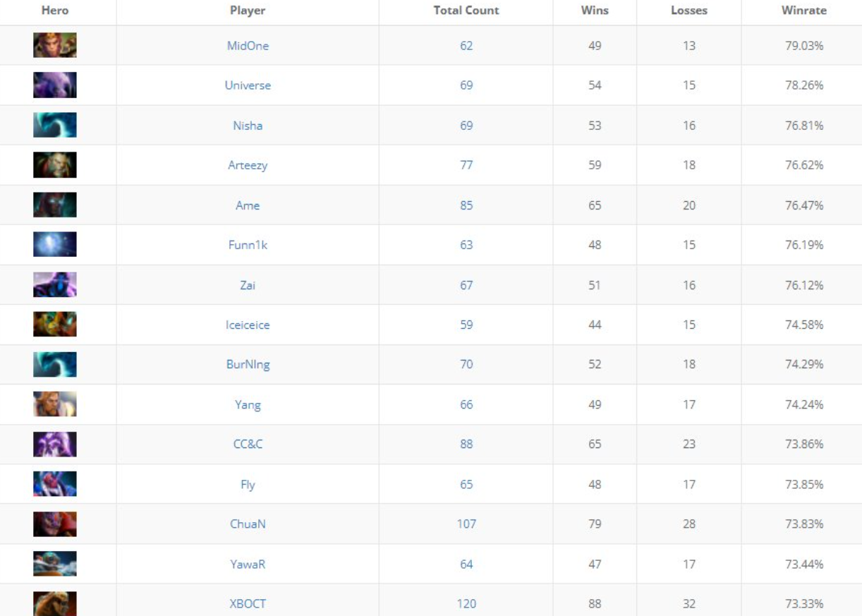Sort by the Winrate column header
The height and width of the screenshot is (616, 862).
pos(803,11)
